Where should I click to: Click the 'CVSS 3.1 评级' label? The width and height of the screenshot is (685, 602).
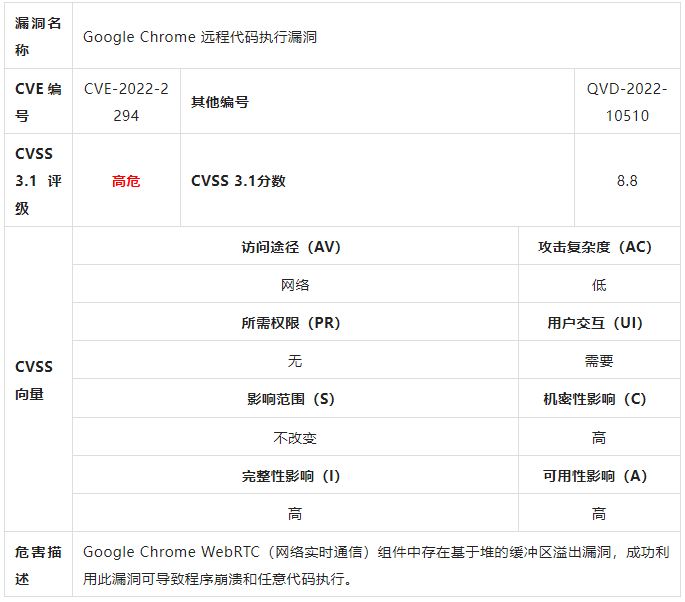pos(38,180)
